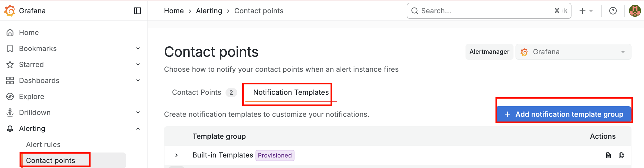644x168 pixels.
Task: Switch to the Contact Points tab
Action: click(196, 92)
